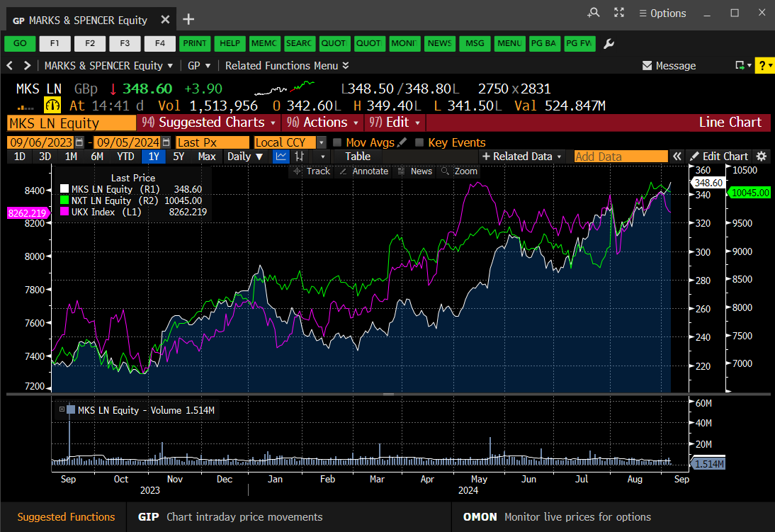The width and height of the screenshot is (775, 532).
Task: Open chart settings via the gear icon
Action: [762, 156]
